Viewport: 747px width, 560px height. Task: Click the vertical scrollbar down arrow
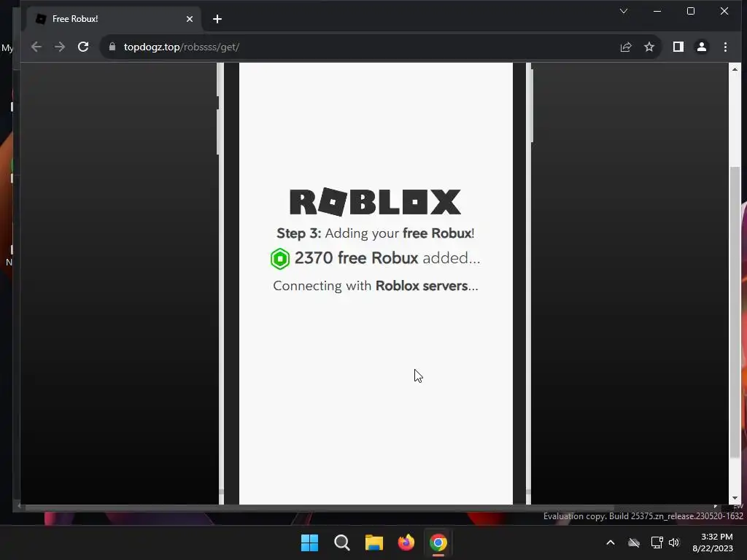pos(735,498)
